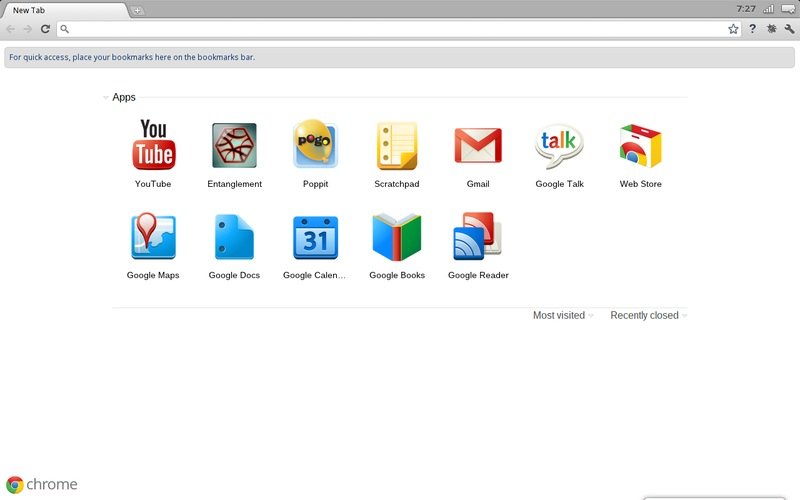The height and width of the screenshot is (500, 800).
Task: Open the Poppit pogo app
Action: (315, 144)
